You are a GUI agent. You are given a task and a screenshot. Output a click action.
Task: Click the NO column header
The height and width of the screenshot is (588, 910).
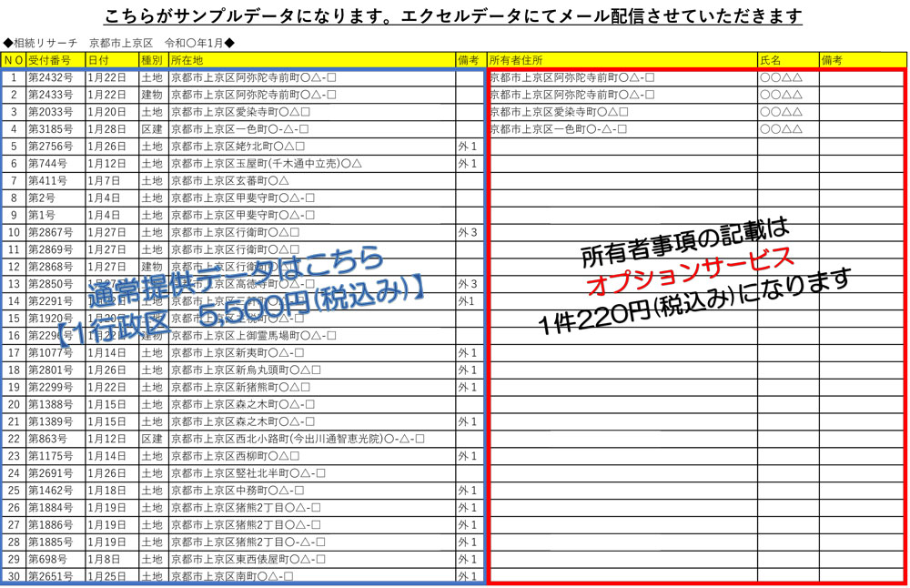click(x=14, y=60)
